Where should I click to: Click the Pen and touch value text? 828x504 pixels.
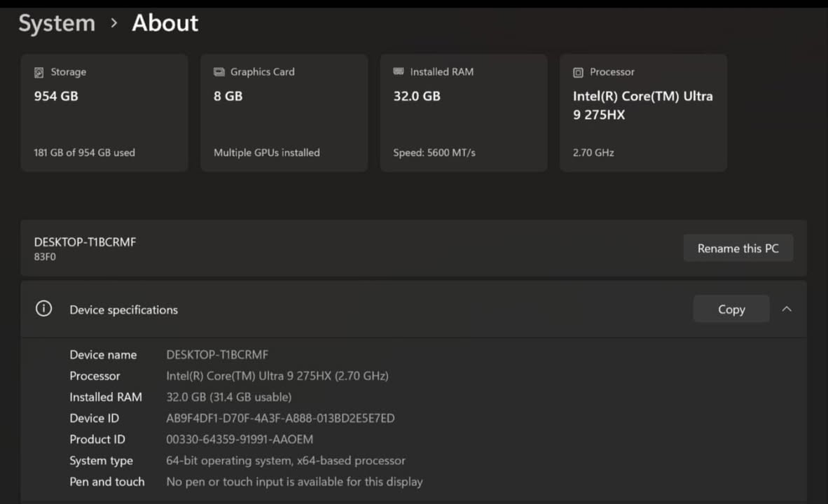coord(294,482)
